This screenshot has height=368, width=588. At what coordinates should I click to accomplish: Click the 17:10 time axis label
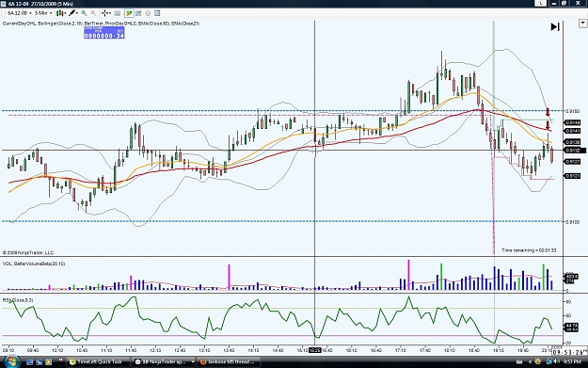coord(401,350)
